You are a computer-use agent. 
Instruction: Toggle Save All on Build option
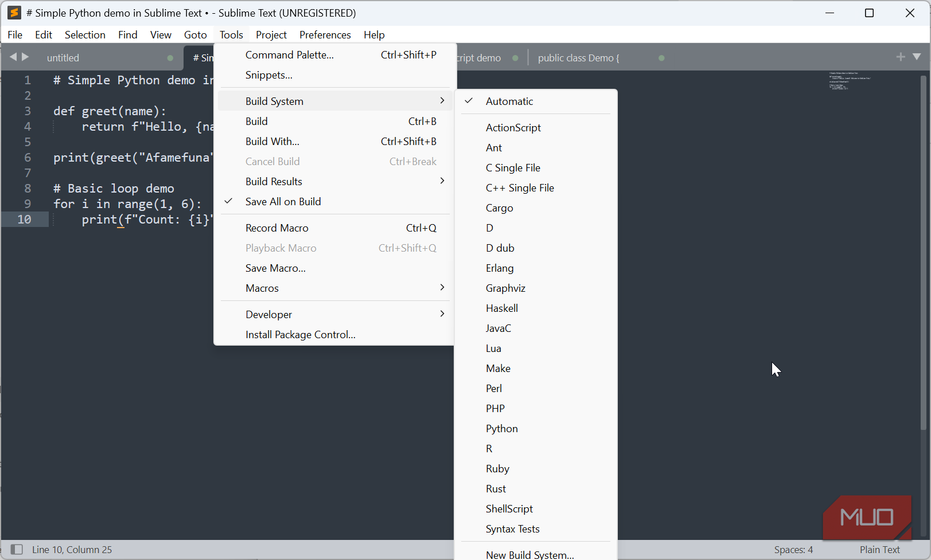335,202
